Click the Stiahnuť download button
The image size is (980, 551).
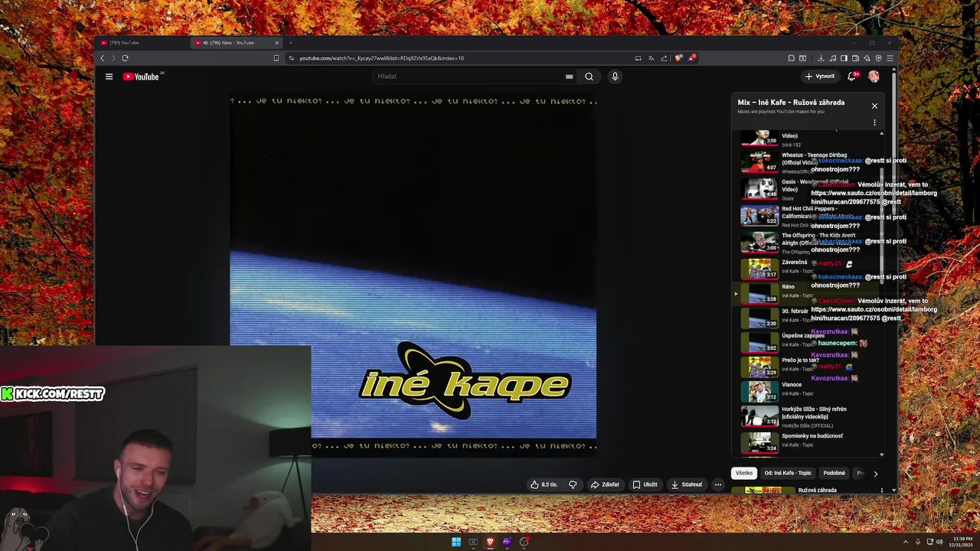[687, 484]
